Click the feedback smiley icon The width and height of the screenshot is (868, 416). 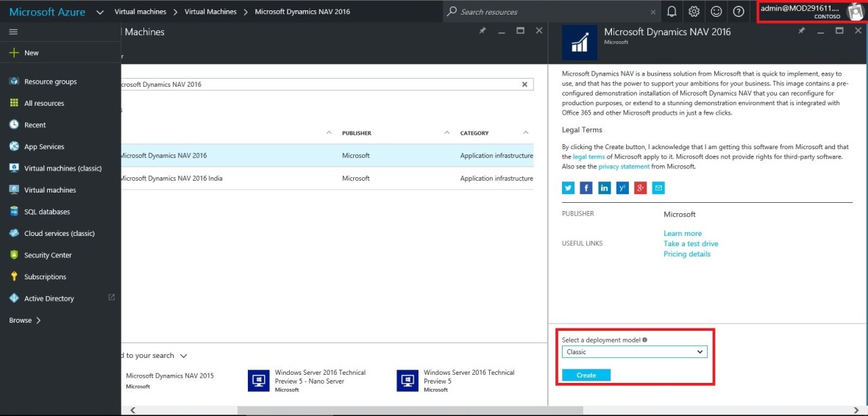click(x=716, y=12)
